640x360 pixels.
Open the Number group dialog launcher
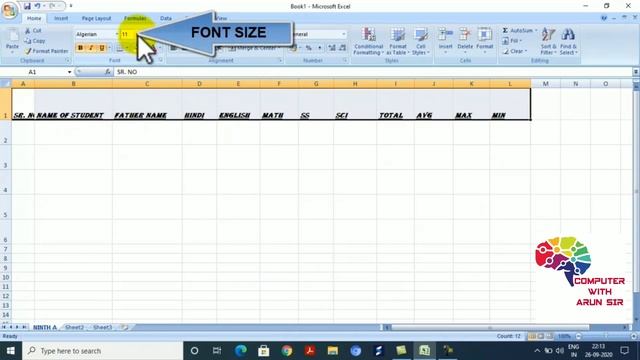[x=345, y=60]
